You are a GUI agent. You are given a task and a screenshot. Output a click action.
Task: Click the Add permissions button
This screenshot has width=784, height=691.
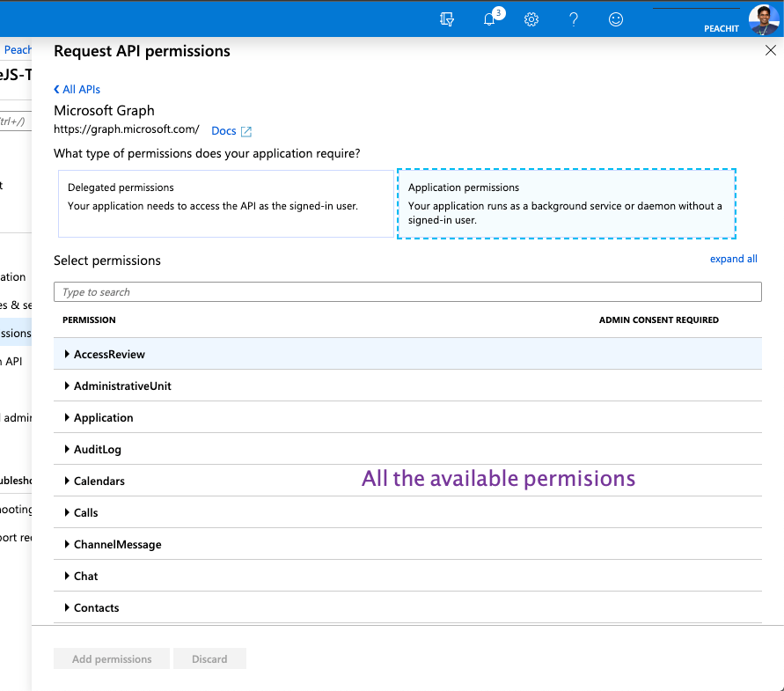[x=112, y=658]
